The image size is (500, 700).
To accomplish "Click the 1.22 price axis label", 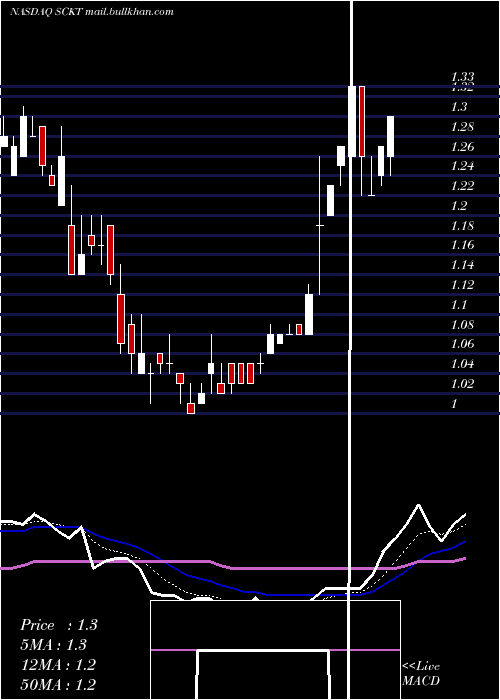I will click(462, 186).
